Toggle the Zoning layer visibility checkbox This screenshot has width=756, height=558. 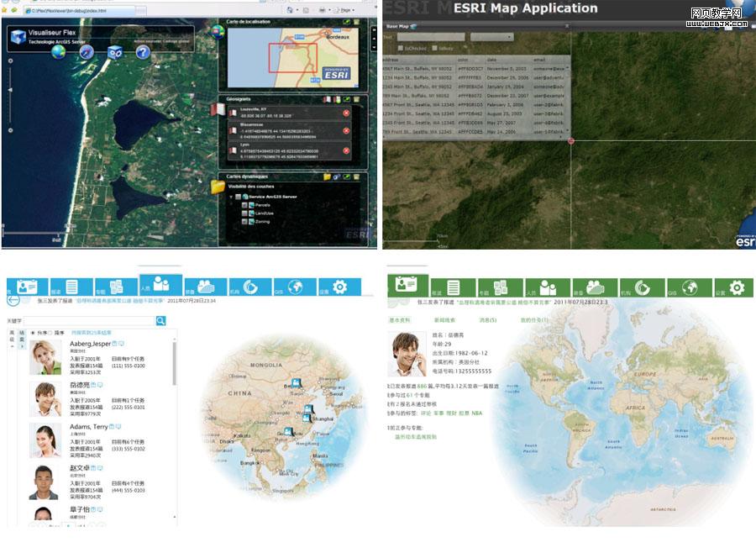(244, 224)
